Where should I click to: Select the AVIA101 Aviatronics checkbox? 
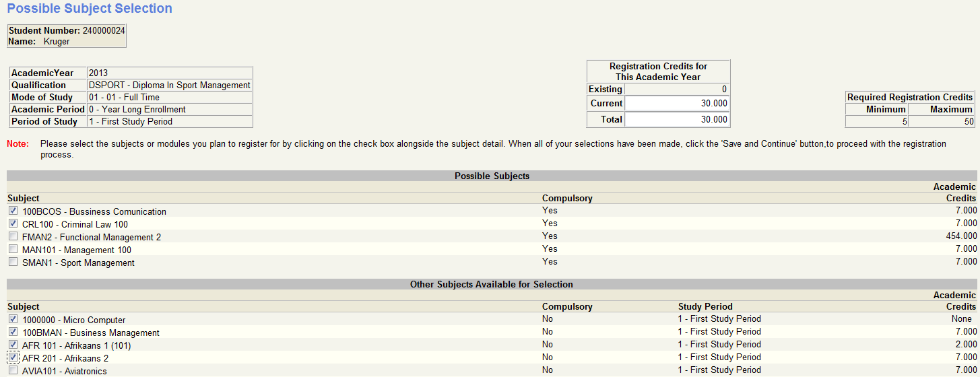pyautogui.click(x=13, y=370)
